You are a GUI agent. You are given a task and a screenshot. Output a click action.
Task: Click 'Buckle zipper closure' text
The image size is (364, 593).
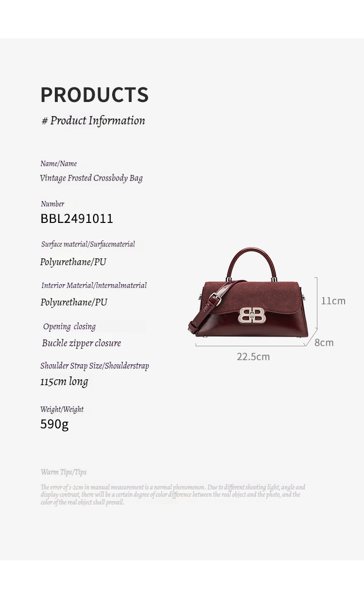click(82, 343)
